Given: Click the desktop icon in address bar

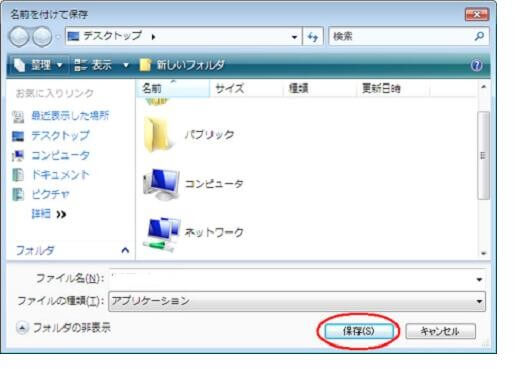Looking at the screenshot, I should tap(73, 36).
